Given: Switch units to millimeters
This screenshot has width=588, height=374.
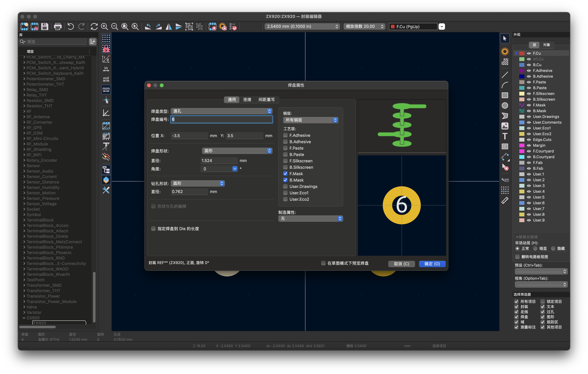Looking at the screenshot, I should [106, 89].
